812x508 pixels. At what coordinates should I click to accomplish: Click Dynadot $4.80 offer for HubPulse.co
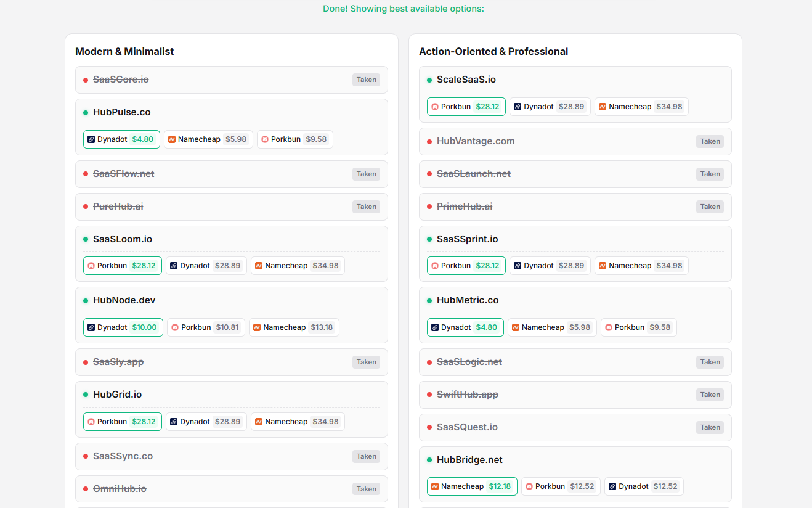[x=121, y=139]
